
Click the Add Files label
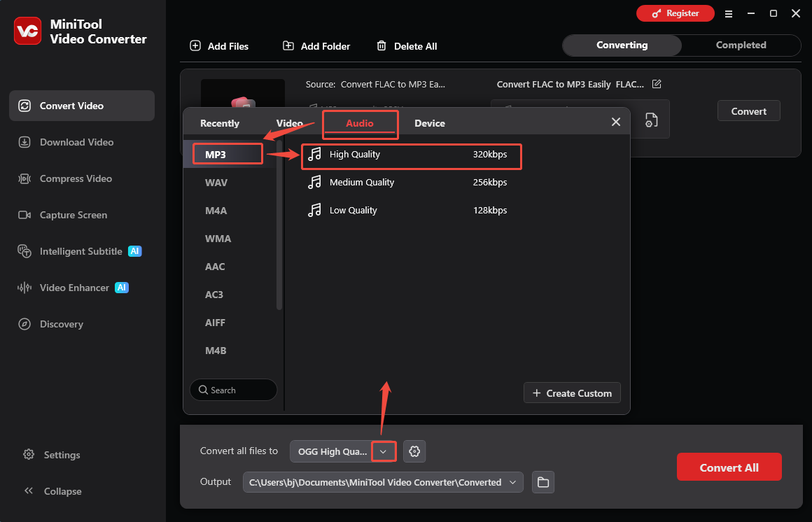tap(228, 46)
